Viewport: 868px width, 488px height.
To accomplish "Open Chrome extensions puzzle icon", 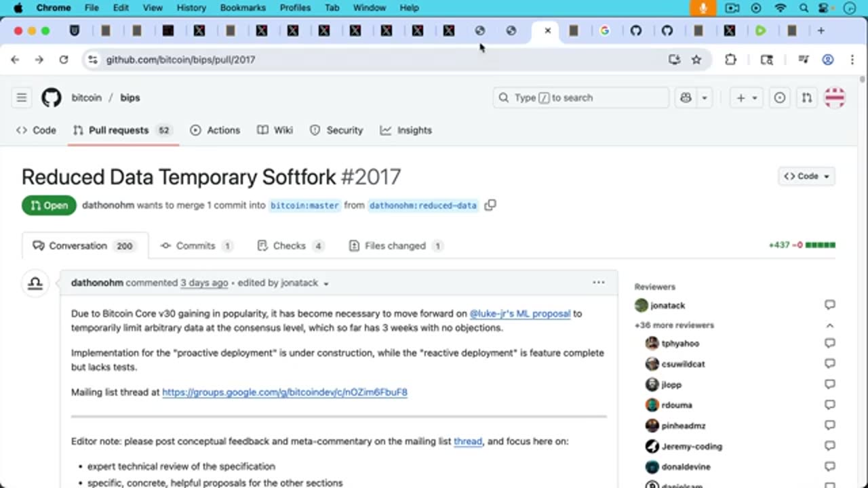I will click(730, 60).
